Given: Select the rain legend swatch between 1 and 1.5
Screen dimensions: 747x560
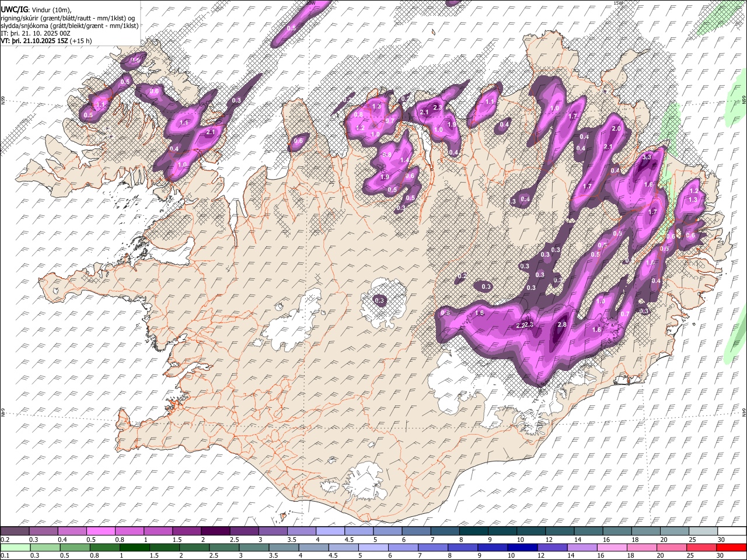Looking at the screenshot, I should pos(134,547).
